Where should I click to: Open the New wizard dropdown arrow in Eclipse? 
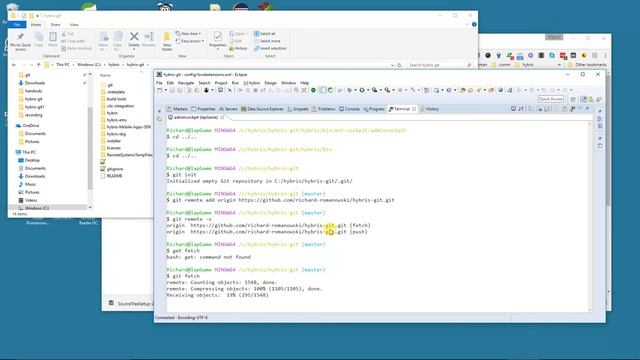coord(165,90)
